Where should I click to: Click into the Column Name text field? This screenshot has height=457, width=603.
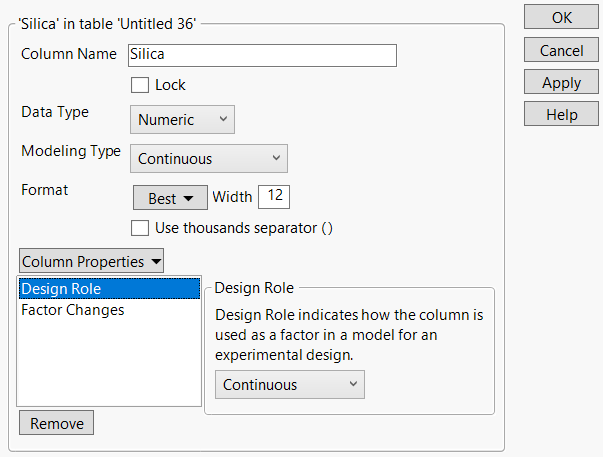(x=263, y=55)
